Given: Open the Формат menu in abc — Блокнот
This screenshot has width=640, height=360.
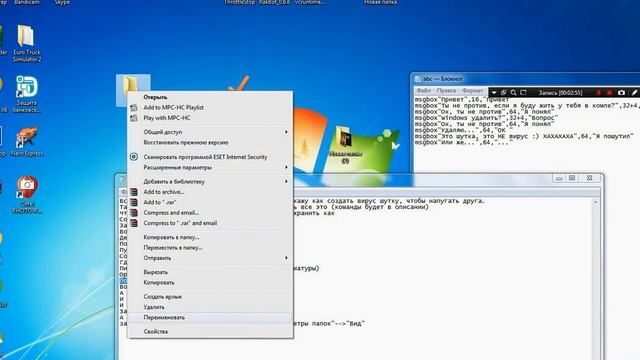Looking at the screenshot, I should 473,90.
